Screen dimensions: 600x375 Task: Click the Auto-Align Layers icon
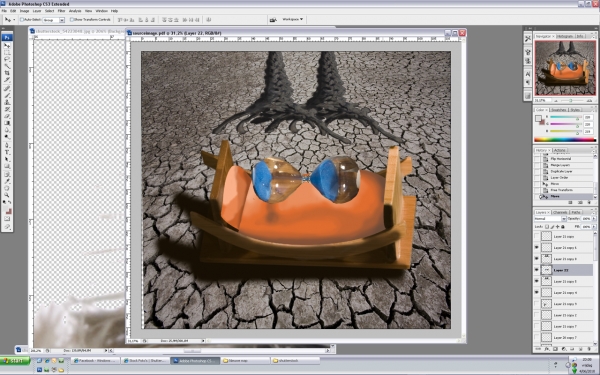[209, 20]
